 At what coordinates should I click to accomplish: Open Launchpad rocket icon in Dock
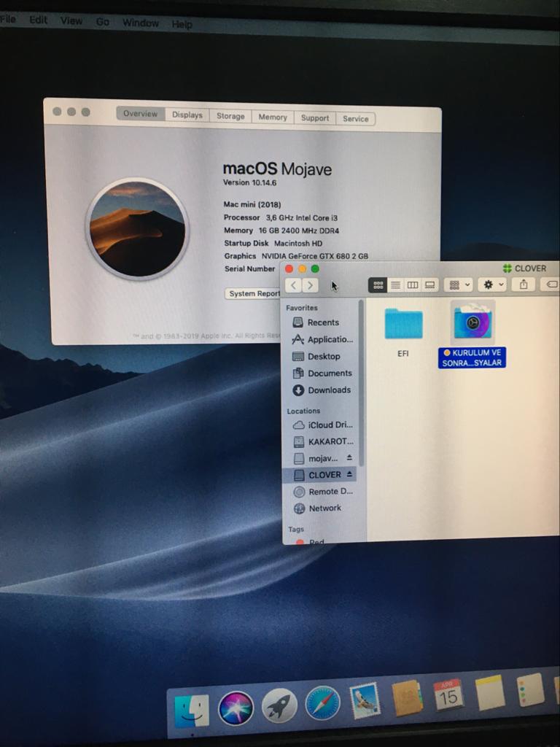click(x=279, y=706)
